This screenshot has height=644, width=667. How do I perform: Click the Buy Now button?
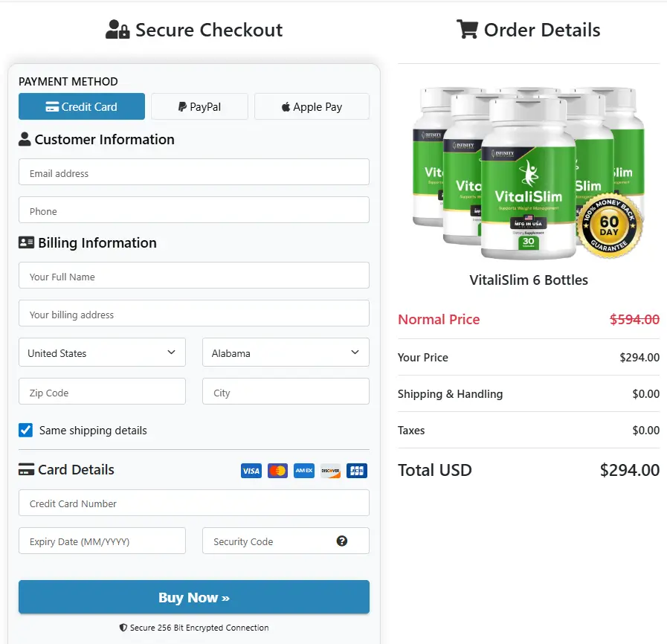point(193,596)
